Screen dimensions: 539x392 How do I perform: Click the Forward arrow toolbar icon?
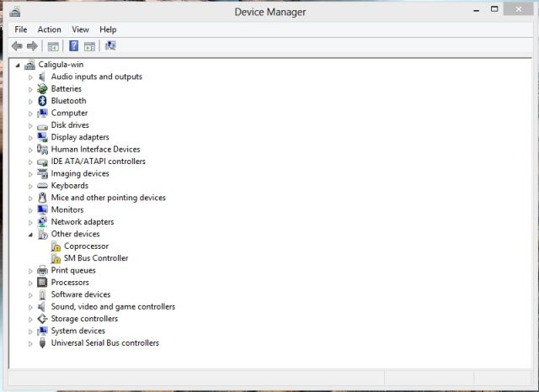32,46
